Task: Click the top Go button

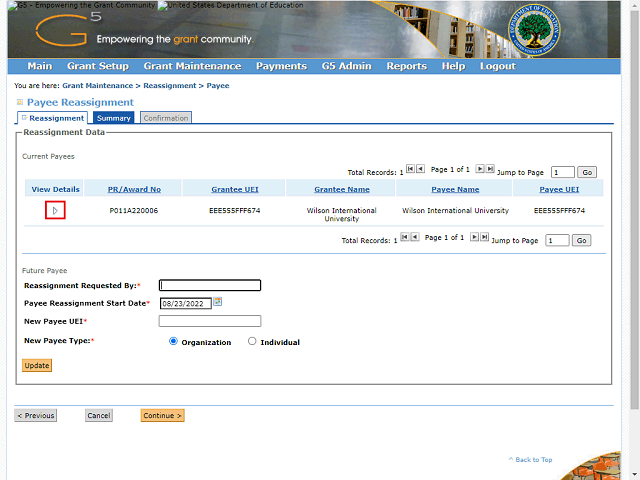Action: (587, 172)
